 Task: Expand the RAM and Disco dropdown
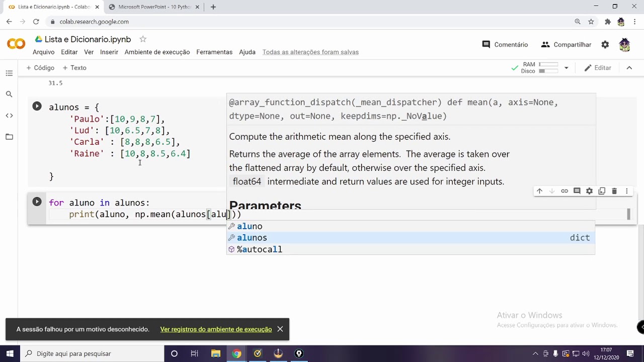click(x=566, y=68)
